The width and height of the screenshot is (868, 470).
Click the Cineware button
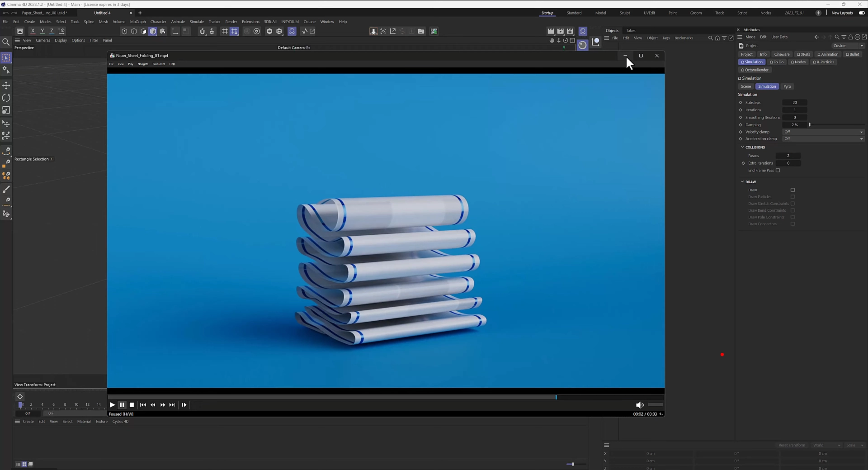(x=782, y=54)
